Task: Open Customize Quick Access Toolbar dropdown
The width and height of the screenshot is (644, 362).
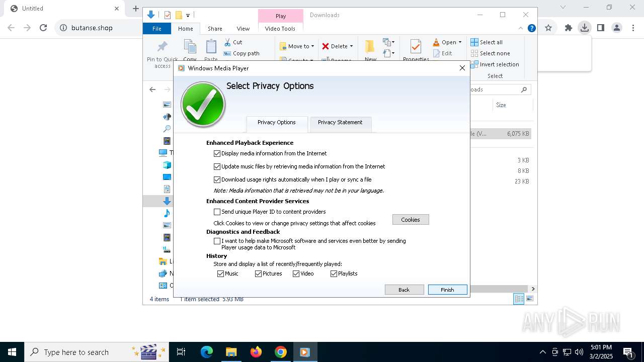Action: [188, 16]
